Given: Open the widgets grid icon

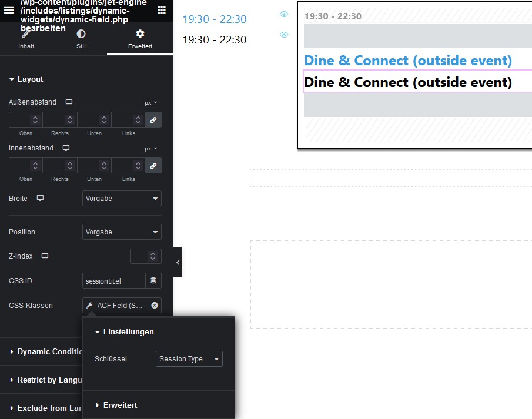Looking at the screenshot, I should [162, 10].
